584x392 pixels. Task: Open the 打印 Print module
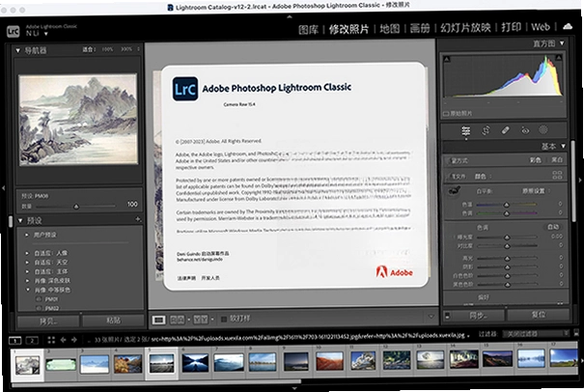(511, 27)
